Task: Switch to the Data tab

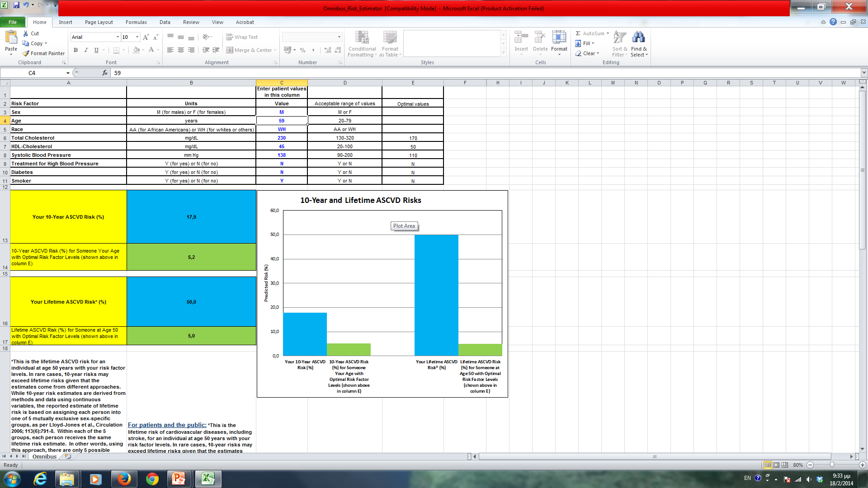Action: point(165,22)
